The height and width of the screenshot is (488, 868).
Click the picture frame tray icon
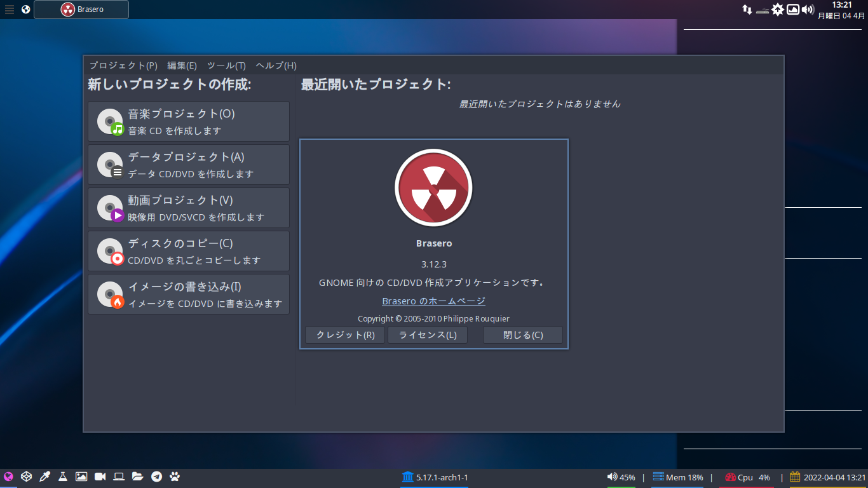click(793, 10)
